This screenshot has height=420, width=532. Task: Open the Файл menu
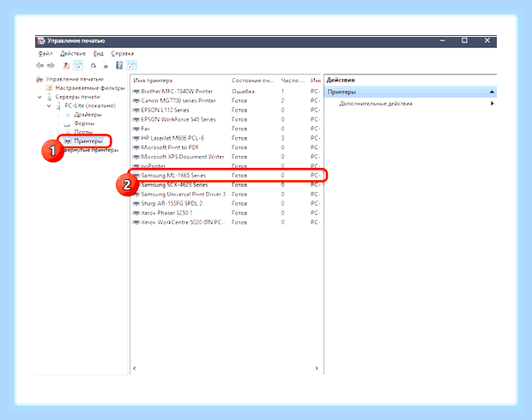[45, 53]
